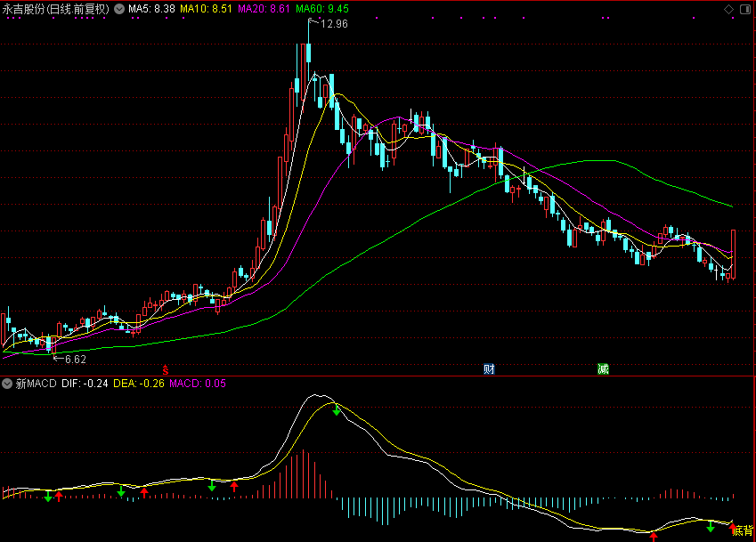Open the 减 shareholder reduction marker
Image resolution: width=756 pixels, height=542 pixels.
click(x=603, y=368)
